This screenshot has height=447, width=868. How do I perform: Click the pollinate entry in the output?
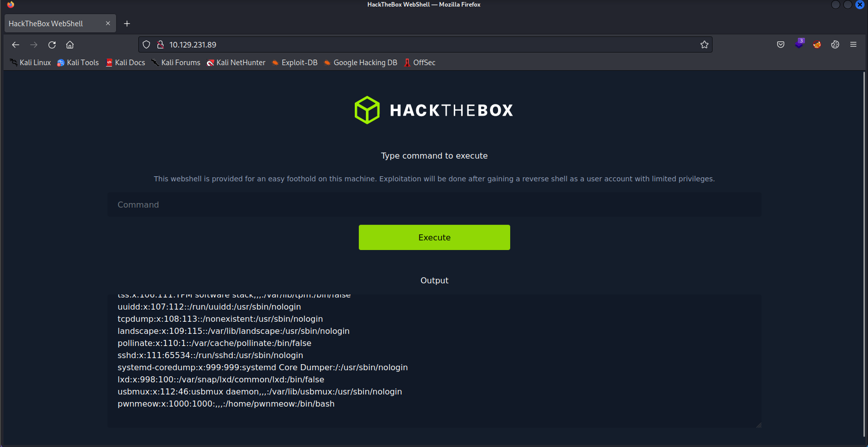pos(214,343)
